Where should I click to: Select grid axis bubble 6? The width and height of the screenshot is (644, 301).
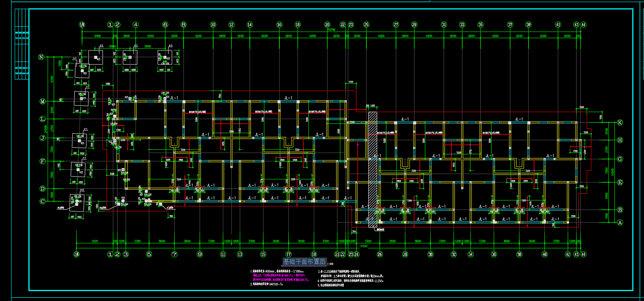(x=165, y=25)
